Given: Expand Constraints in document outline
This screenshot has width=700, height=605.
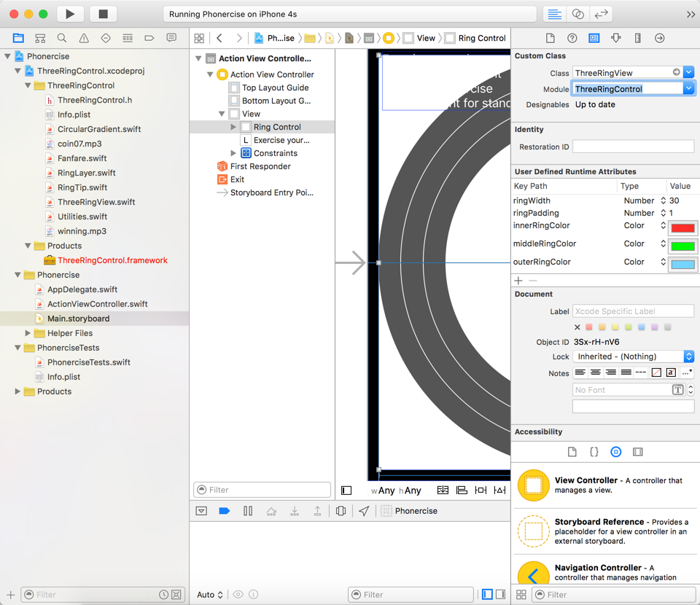Looking at the screenshot, I should point(233,153).
